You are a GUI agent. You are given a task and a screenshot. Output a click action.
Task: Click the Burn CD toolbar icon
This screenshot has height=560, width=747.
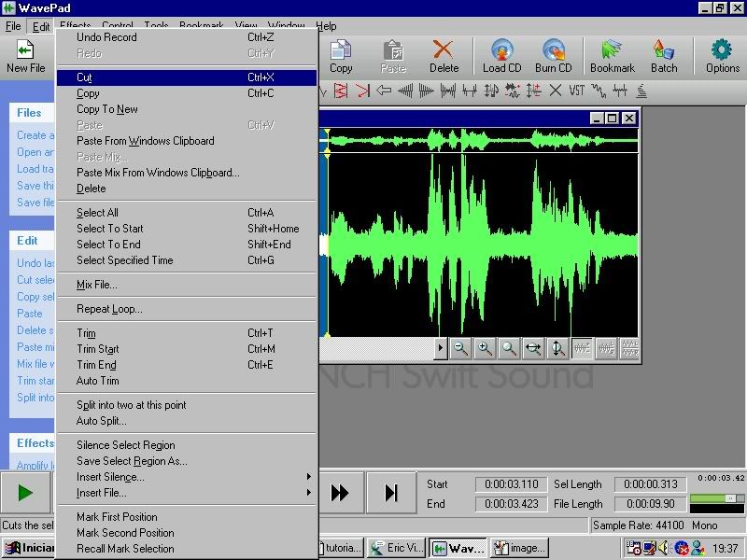tap(553, 56)
